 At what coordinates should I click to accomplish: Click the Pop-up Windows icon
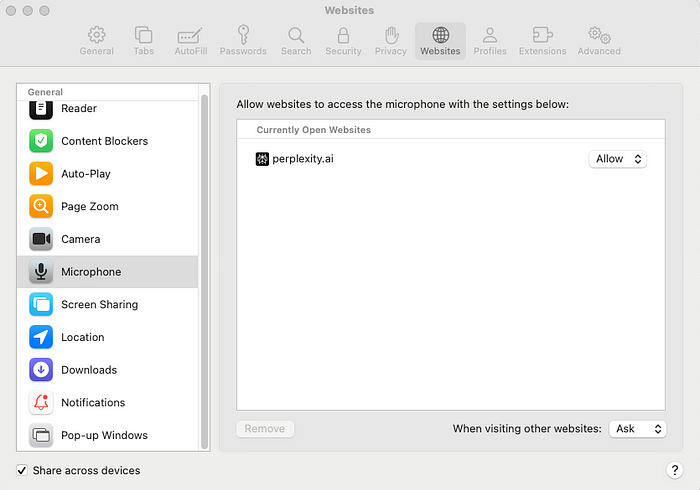(41, 435)
